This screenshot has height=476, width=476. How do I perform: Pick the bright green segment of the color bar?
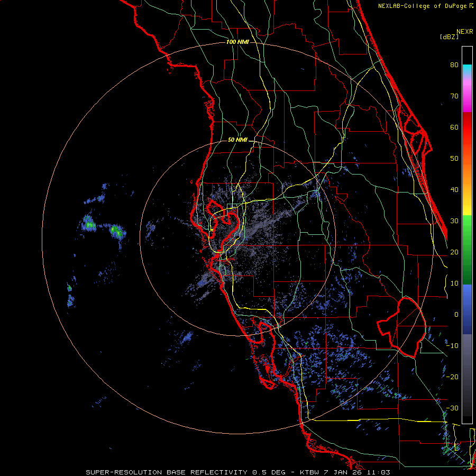pyautogui.click(x=467, y=223)
